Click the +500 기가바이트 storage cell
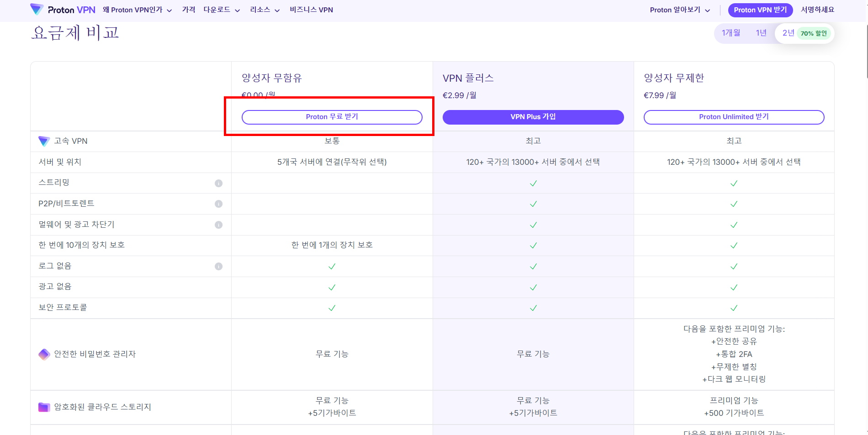This screenshot has width=868, height=435. pyautogui.click(x=734, y=413)
